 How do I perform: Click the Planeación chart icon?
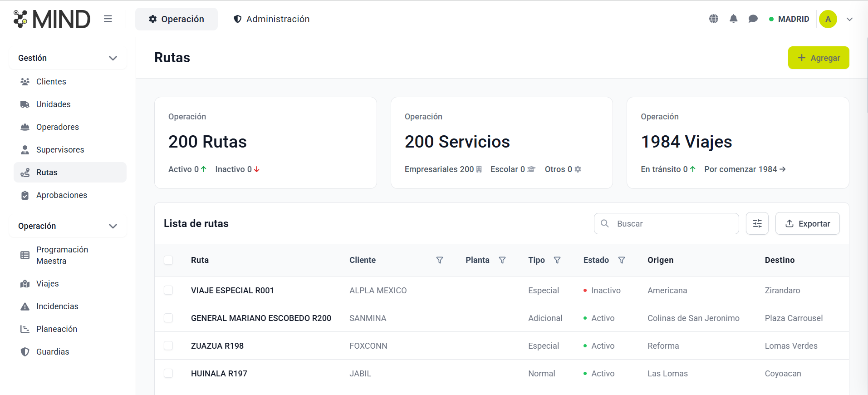(25, 329)
